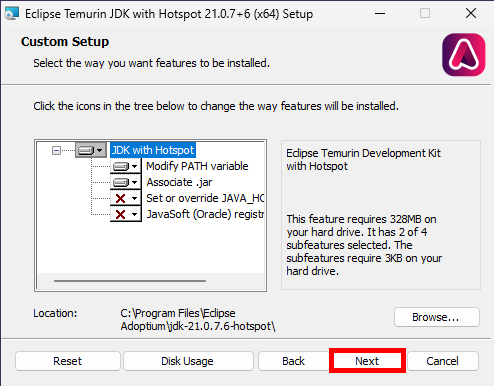This screenshot has width=494, height=386.
Task: Open Disk Usage details
Action: pyautogui.click(x=188, y=361)
